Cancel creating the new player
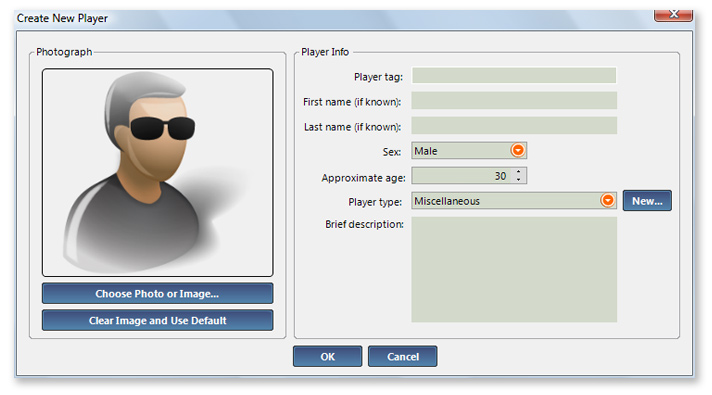 [403, 356]
